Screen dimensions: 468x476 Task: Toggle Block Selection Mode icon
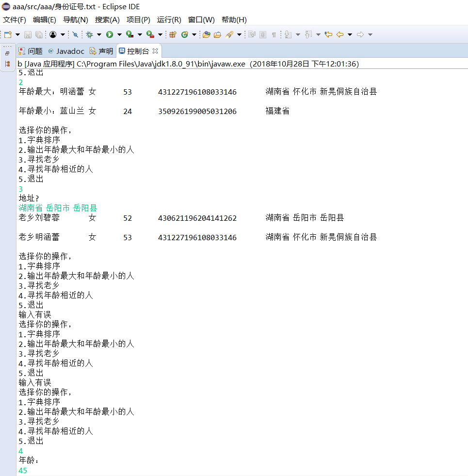(263, 34)
